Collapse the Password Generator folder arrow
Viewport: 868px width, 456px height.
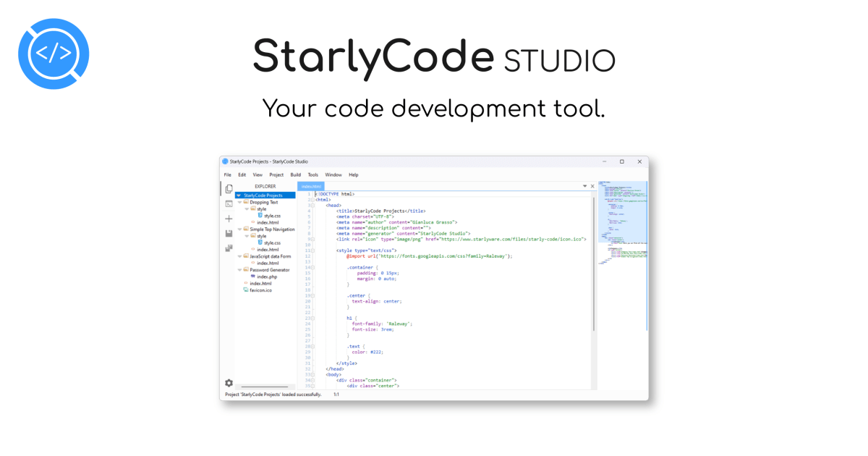click(x=240, y=270)
